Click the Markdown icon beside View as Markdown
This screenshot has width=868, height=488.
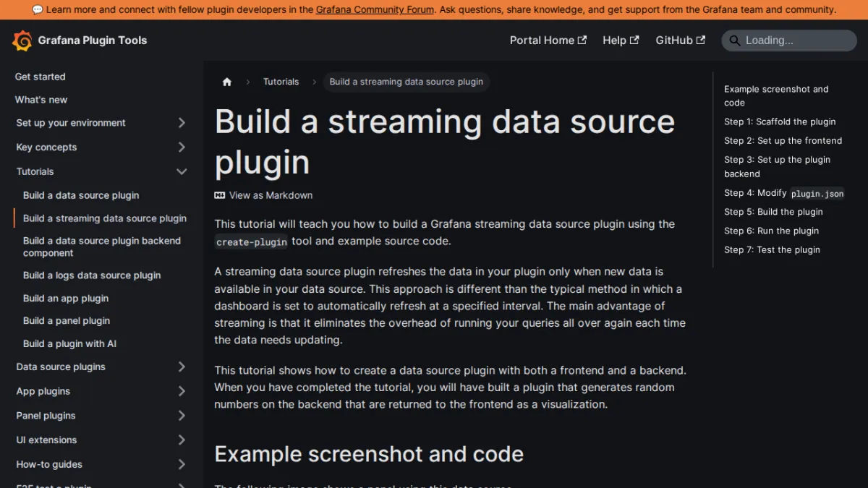[x=220, y=195]
